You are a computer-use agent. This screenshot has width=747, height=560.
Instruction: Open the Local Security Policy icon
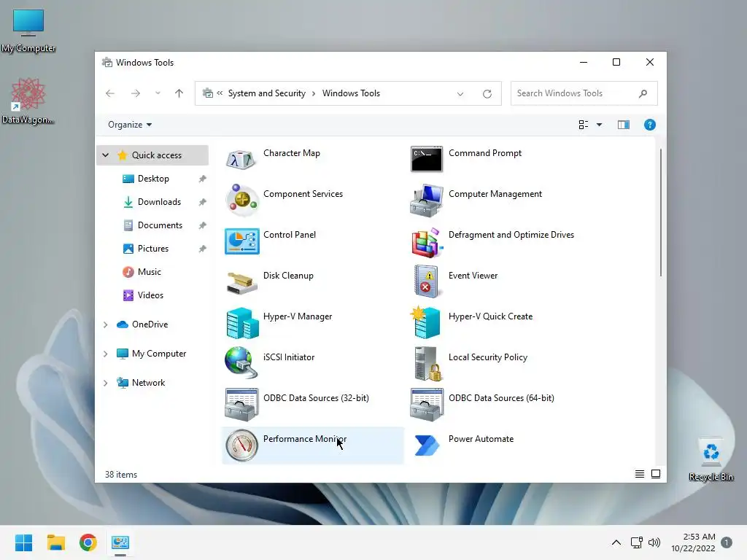click(x=427, y=364)
